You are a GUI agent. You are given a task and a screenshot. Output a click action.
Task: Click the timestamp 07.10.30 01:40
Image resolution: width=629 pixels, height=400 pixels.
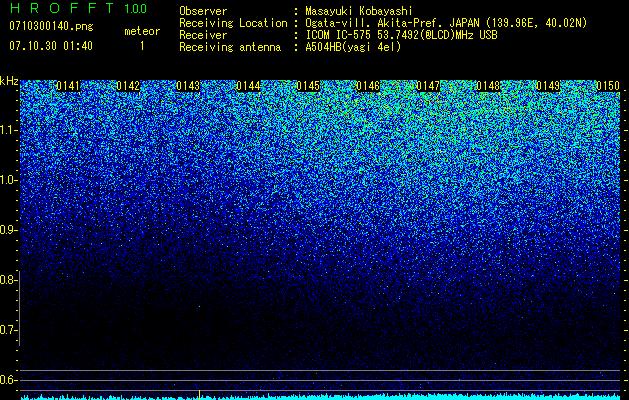click(x=51, y=46)
